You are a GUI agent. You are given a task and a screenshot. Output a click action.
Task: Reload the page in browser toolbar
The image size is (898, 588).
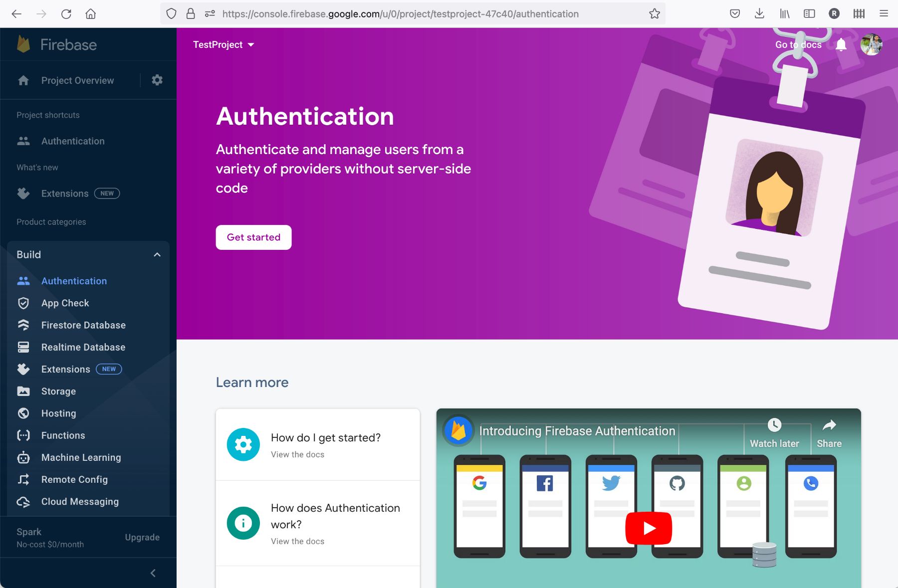[66, 14]
